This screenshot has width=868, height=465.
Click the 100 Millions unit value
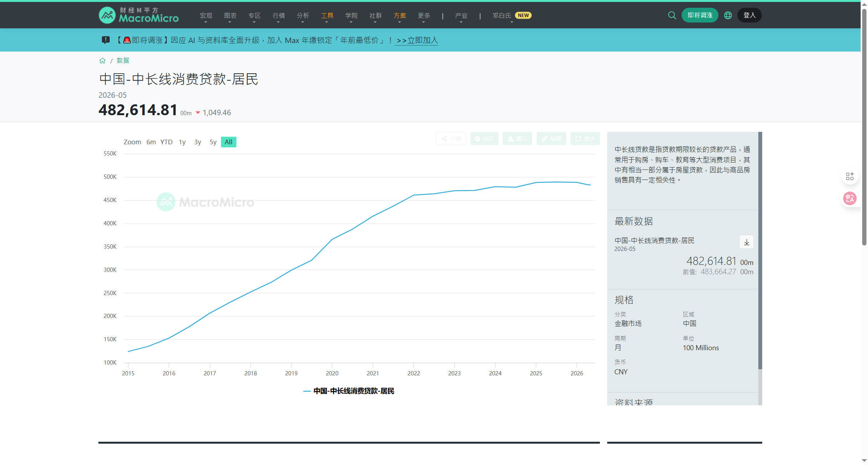point(701,348)
